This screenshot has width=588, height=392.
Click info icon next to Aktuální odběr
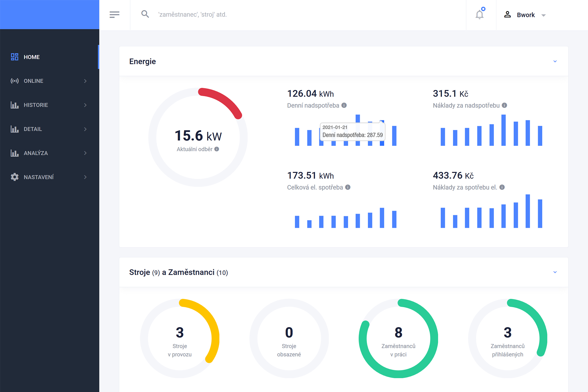click(x=217, y=149)
